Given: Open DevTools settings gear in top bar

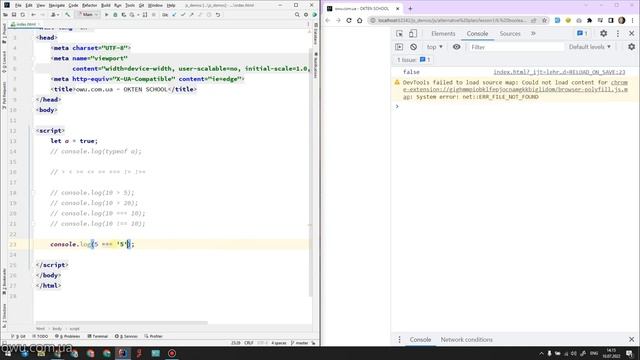Looking at the screenshot, I should (603, 33).
